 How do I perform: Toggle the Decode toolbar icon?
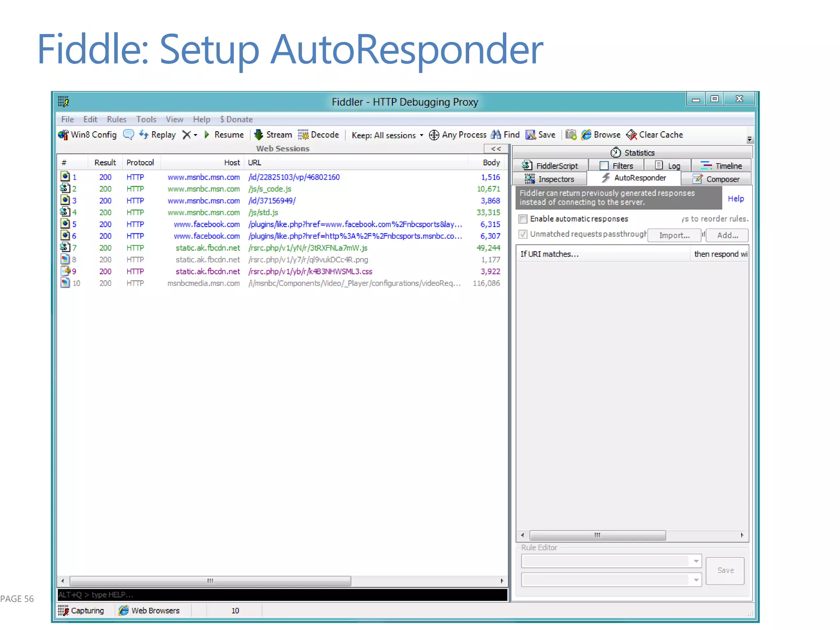tap(304, 135)
